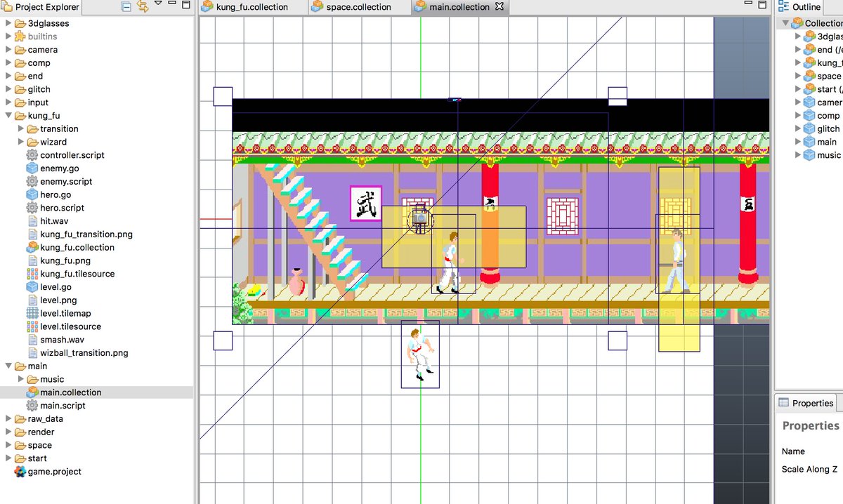Click the enemy.go game object icon
This screenshot has width=843, height=504.
32,168
